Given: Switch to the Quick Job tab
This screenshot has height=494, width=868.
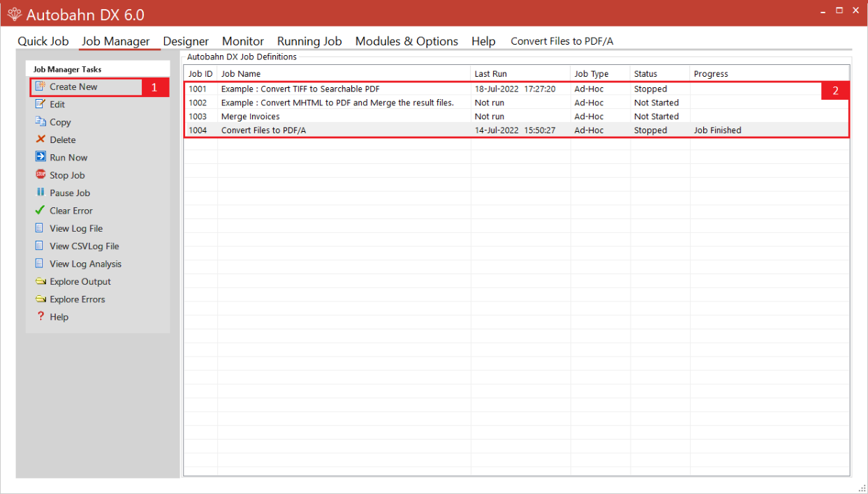Looking at the screenshot, I should click(x=43, y=41).
